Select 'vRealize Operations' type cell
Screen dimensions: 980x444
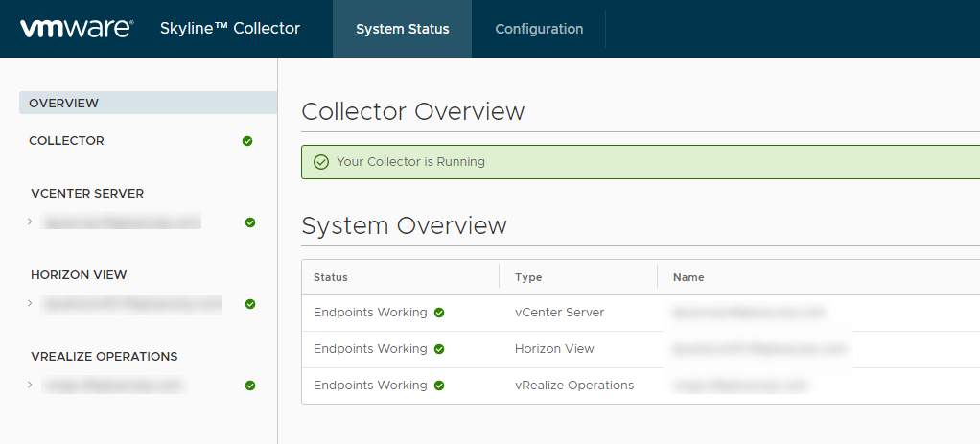[x=574, y=386]
